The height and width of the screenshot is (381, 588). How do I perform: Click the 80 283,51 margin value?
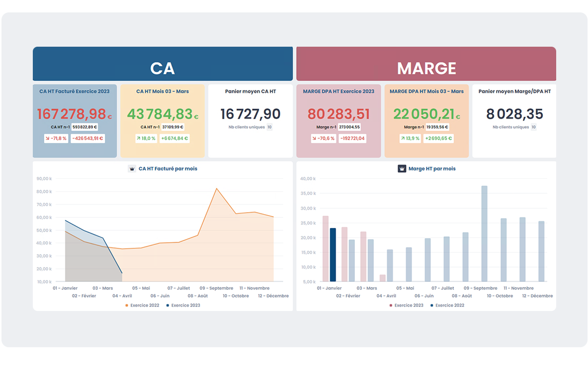[x=338, y=114]
